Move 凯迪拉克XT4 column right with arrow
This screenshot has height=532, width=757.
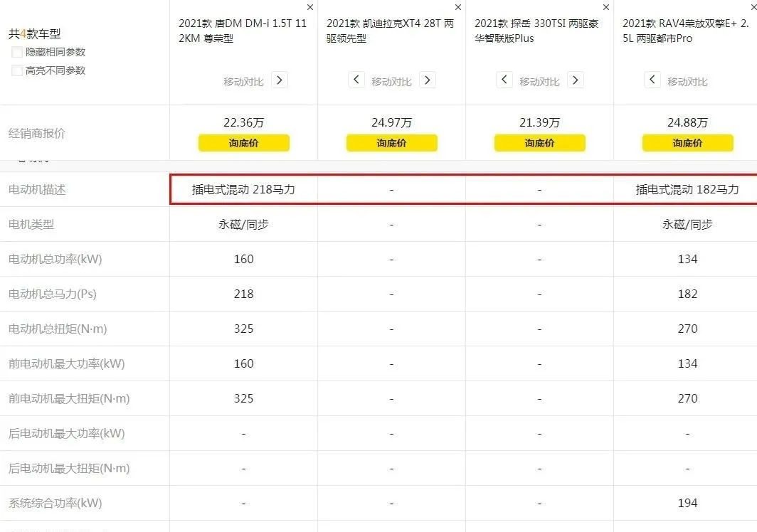coord(428,80)
